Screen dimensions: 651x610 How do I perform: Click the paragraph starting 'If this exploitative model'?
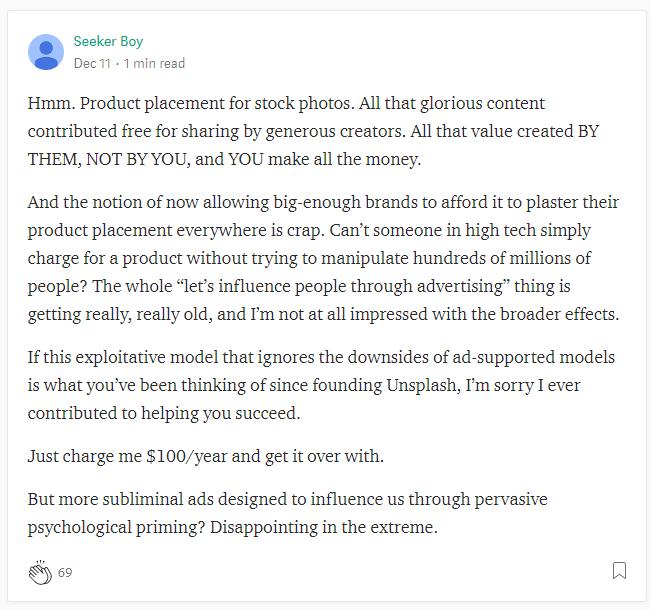tap(321, 385)
